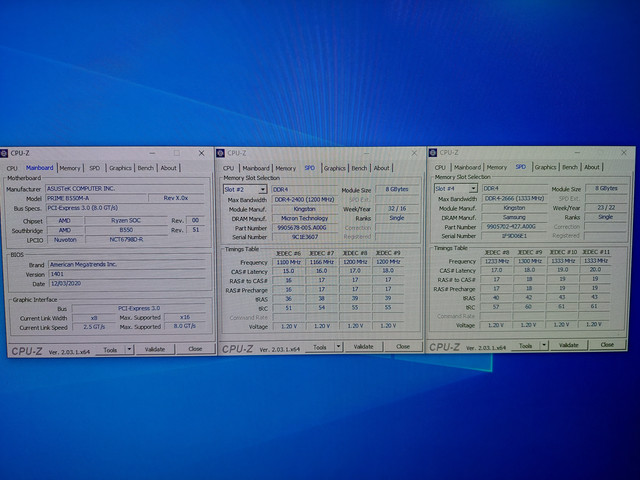Open the Slot #4 memory slot dropdown
Viewport: 640px width, 480px height.
tap(474, 188)
